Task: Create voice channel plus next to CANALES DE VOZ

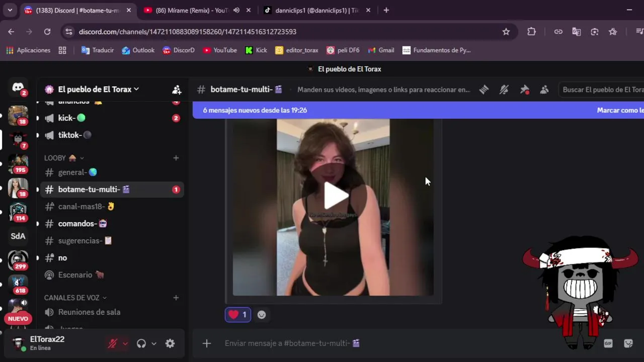Action: click(176, 298)
